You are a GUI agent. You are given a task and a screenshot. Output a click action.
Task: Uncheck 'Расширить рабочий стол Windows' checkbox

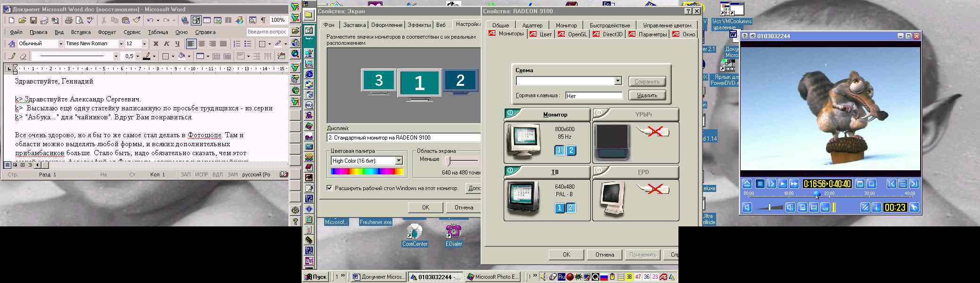[x=329, y=188]
